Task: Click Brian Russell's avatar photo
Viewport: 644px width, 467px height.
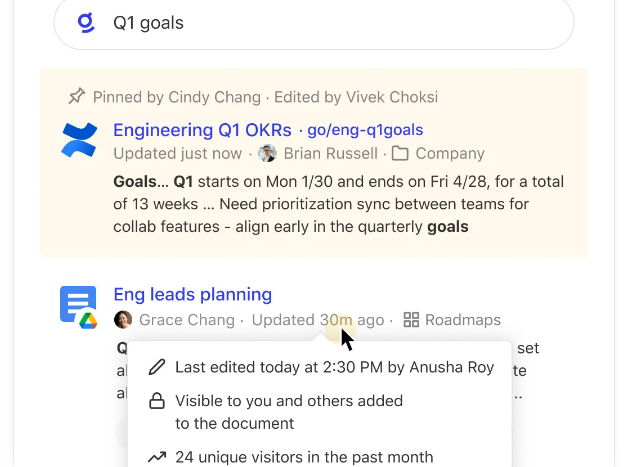Action: click(x=267, y=154)
